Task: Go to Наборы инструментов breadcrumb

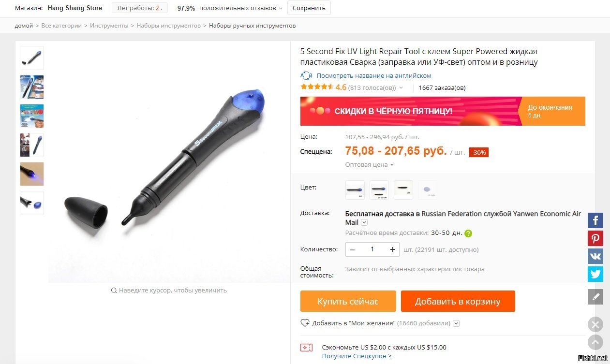Action: (168, 26)
